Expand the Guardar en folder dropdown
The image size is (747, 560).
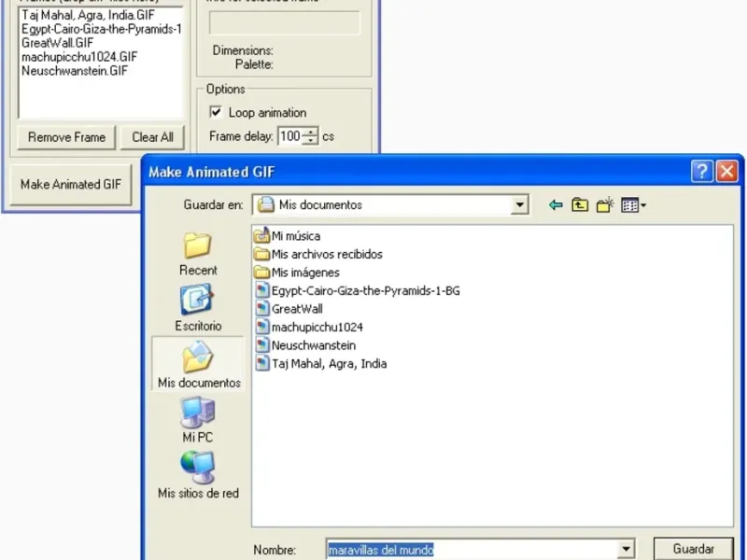[x=519, y=205]
